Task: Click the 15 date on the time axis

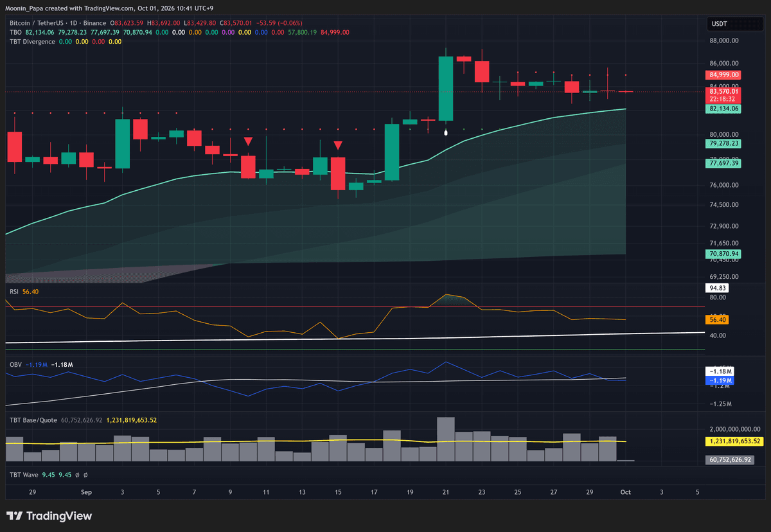Action: coord(338,492)
